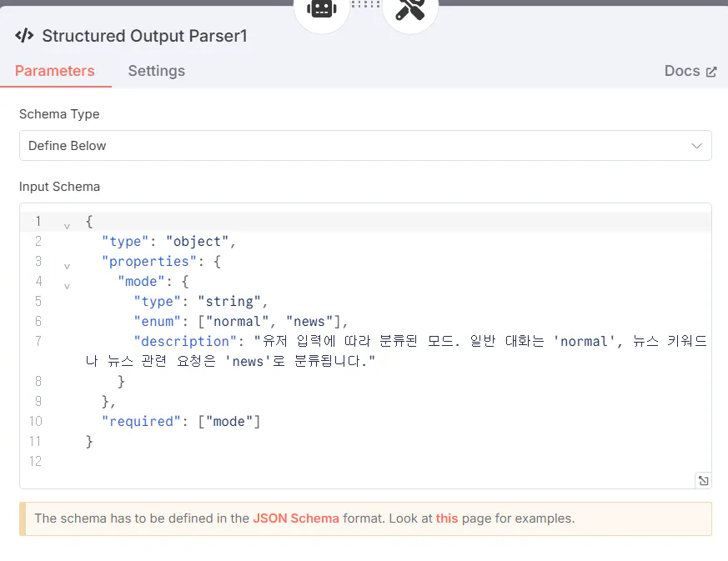Collapse the mode fold on line 4

67,286
